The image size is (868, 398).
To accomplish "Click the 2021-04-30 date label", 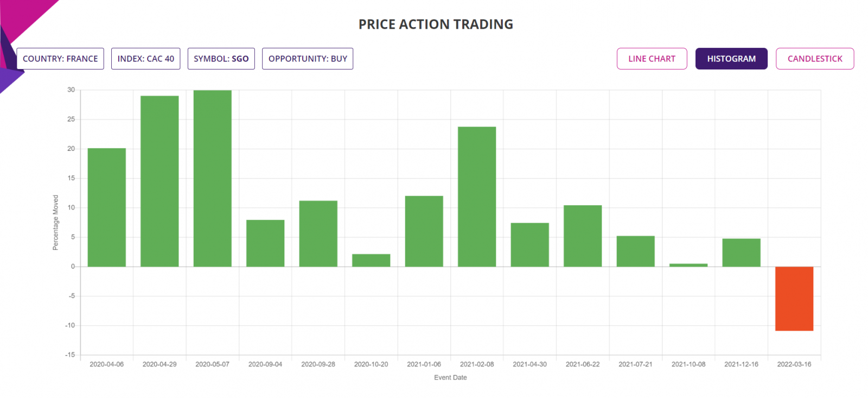I will 530,364.
